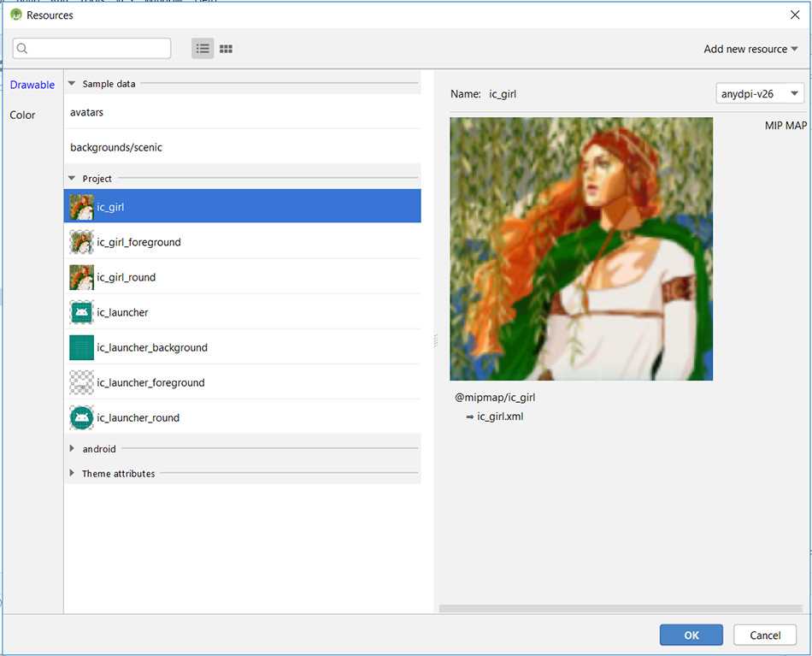
Task: Click the search magnifier icon
Action: (23, 49)
